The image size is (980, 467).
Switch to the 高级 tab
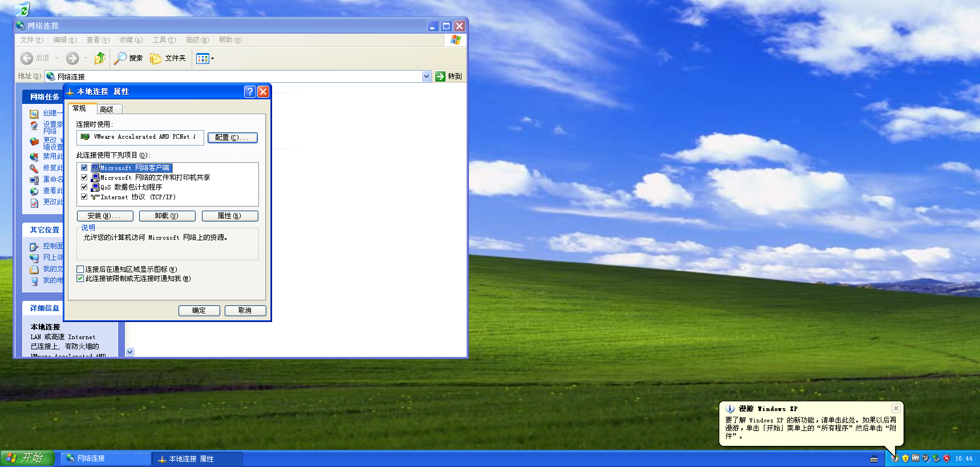point(107,109)
